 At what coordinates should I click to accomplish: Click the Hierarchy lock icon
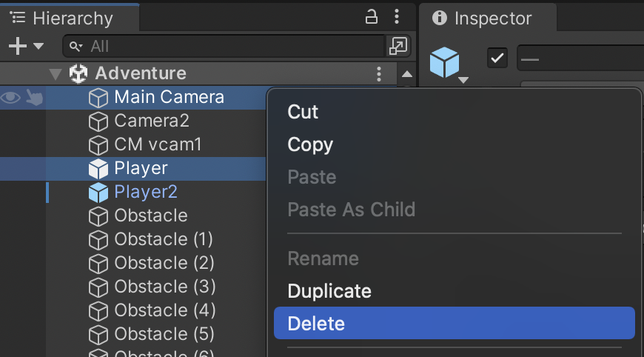pyautogui.click(x=372, y=17)
